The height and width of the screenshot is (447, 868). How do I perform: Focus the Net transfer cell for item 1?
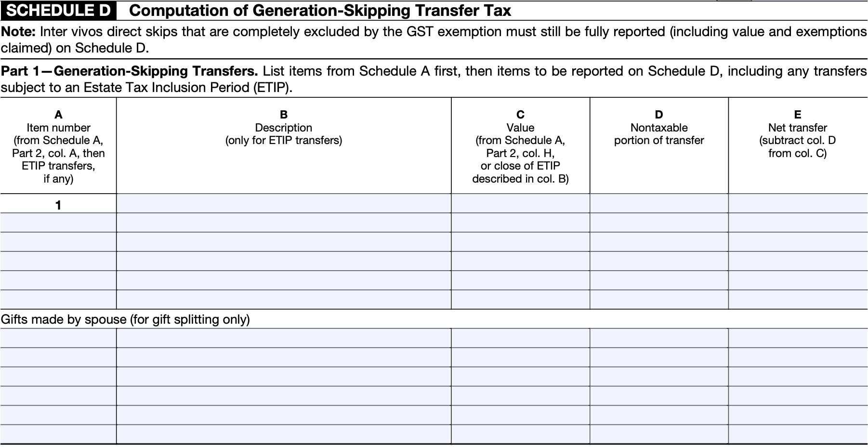pyautogui.click(x=798, y=203)
